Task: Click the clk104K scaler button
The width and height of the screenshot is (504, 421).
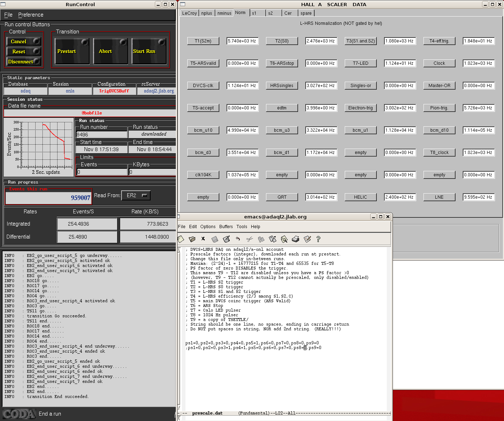Action: [x=203, y=175]
